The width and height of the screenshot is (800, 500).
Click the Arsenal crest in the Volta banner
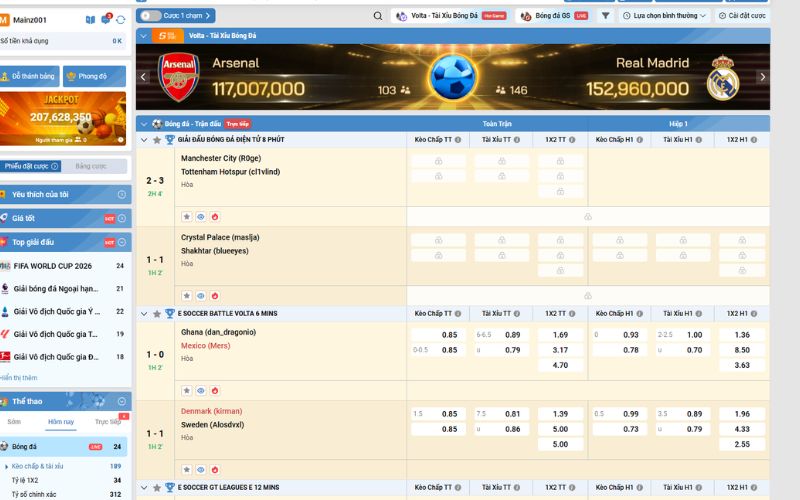coord(179,77)
